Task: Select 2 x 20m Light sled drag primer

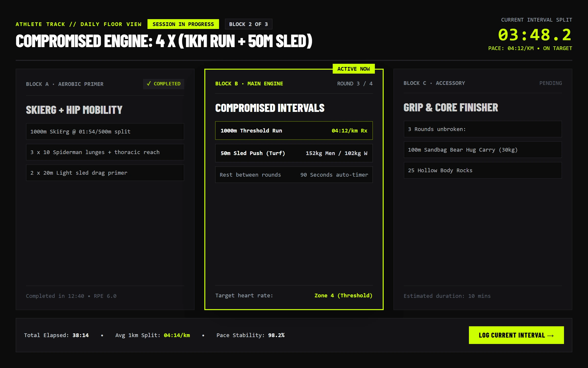Action: pyautogui.click(x=105, y=173)
